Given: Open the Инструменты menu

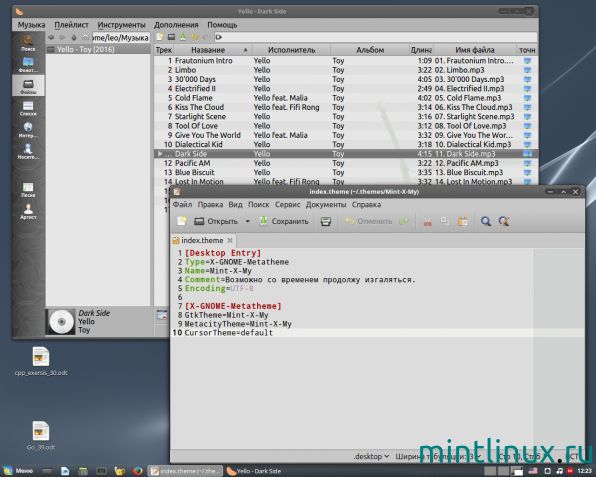Looking at the screenshot, I should (x=121, y=25).
